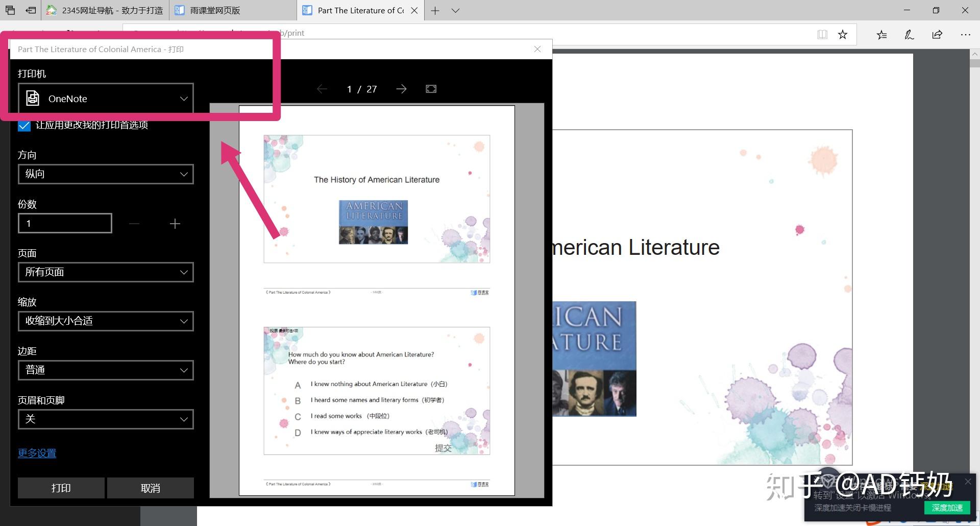
Task: Click the add notes pen icon
Action: point(909,35)
